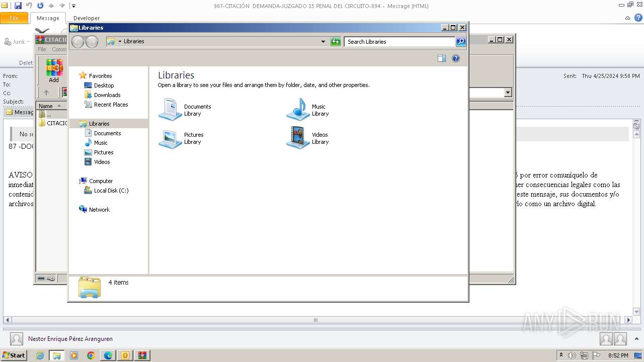Click sender Nestor Enrique Pérez Aranguren

70,339
